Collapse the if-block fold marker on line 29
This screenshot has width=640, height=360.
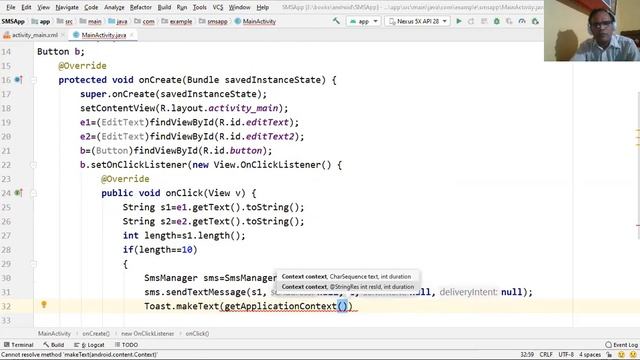click(34, 264)
